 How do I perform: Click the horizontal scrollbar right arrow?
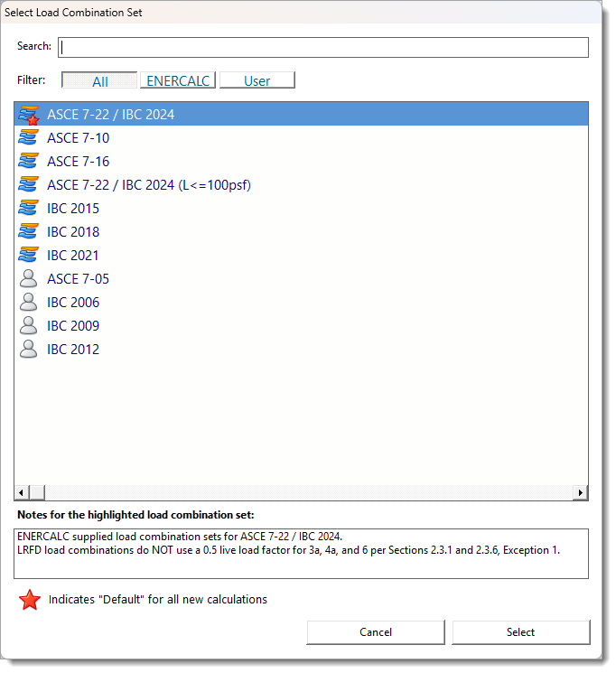[581, 492]
